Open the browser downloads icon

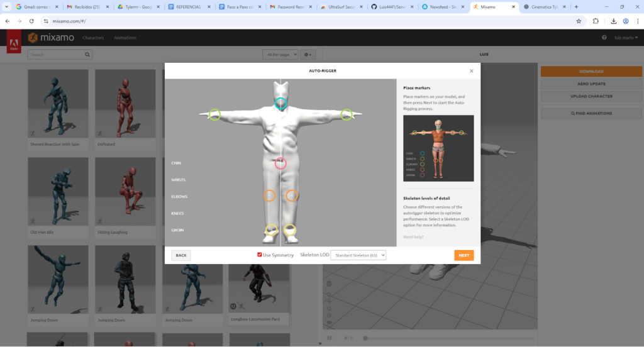614,21
